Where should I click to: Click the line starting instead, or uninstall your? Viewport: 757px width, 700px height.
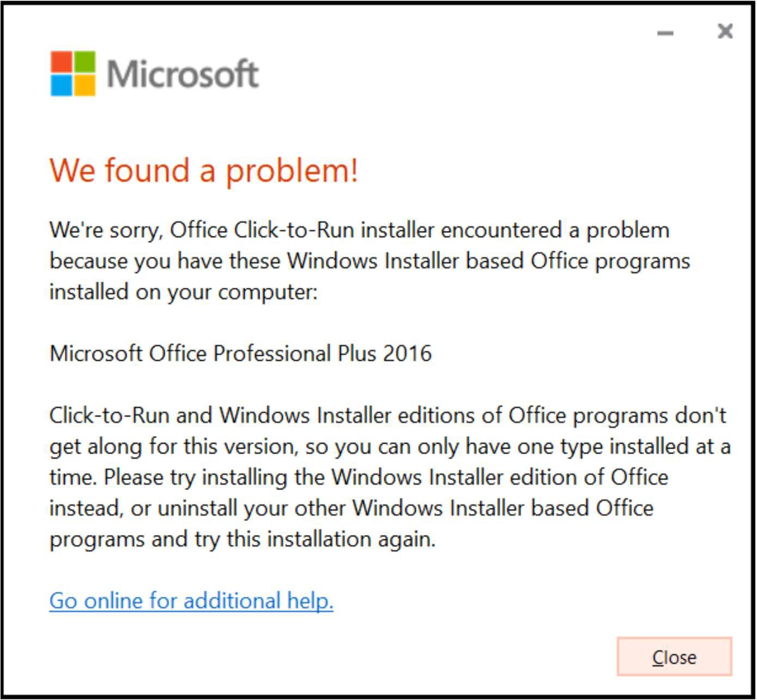click(x=352, y=508)
